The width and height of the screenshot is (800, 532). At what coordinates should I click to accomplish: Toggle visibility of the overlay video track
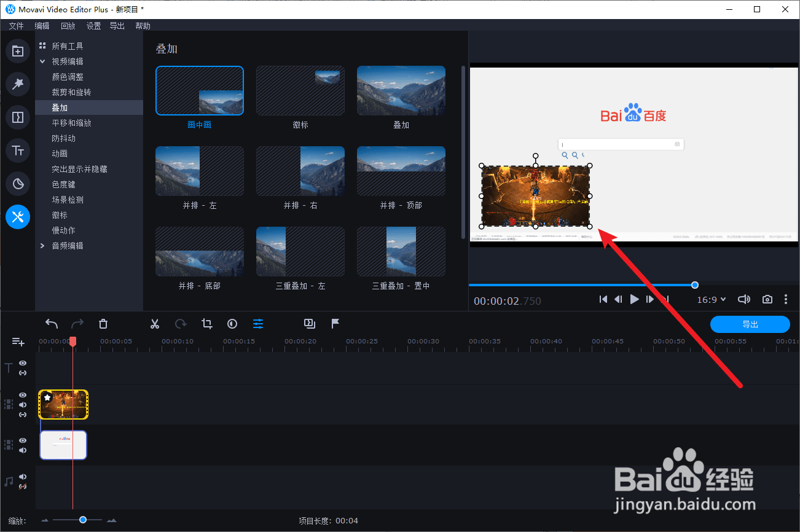click(23, 395)
